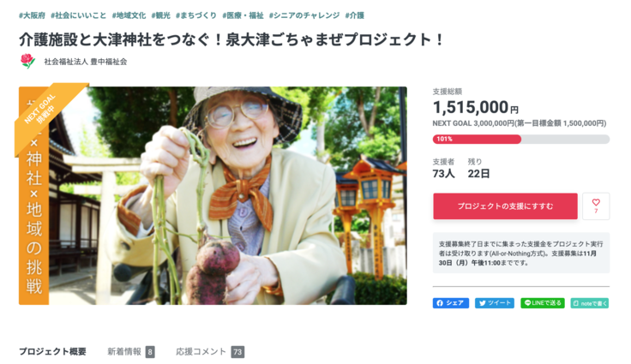Screen dimensions: 631x364
Task: Follow the #医療・福祉 tag link
Action: tap(243, 15)
